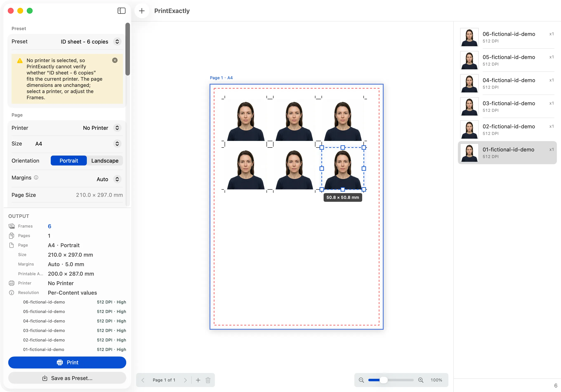Select the 01-fictional-id-demo item
The image size is (561, 392).
point(507,153)
